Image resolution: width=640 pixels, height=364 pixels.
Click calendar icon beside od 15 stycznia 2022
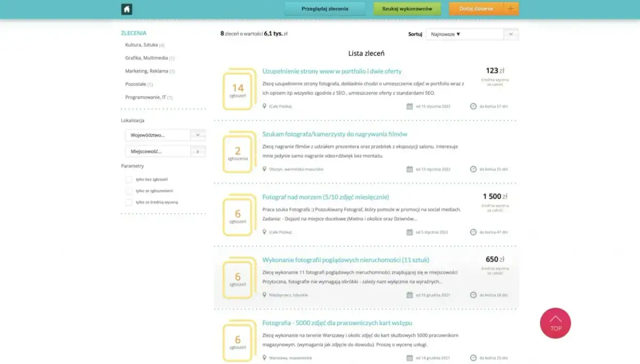point(410,106)
